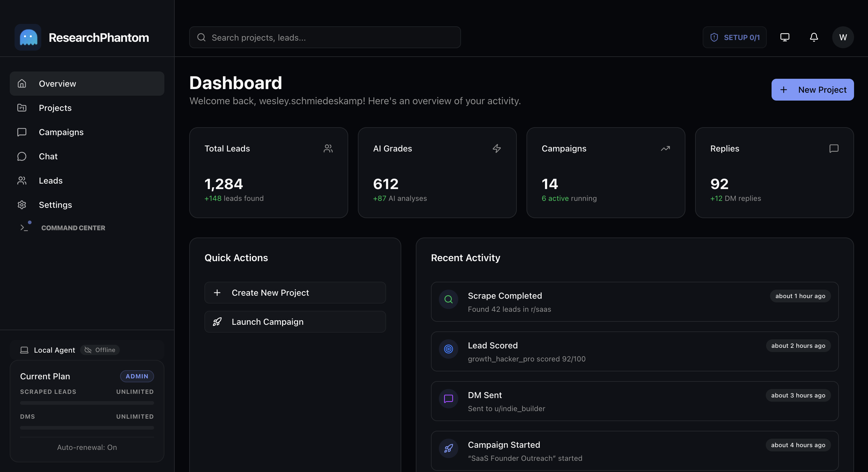Toggle Auto-renewal setting off
This screenshot has height=472, width=868.
pos(87,447)
